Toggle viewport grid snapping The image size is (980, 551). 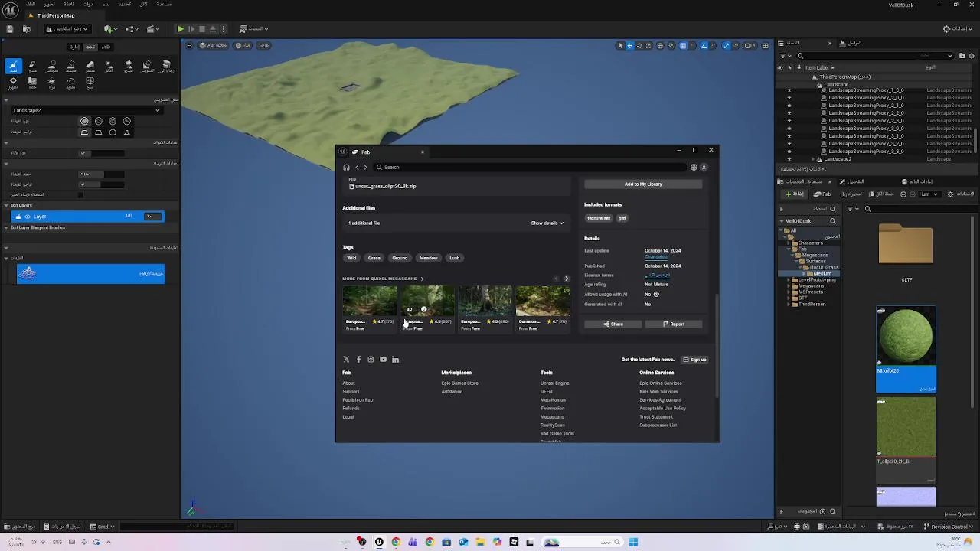(684, 45)
